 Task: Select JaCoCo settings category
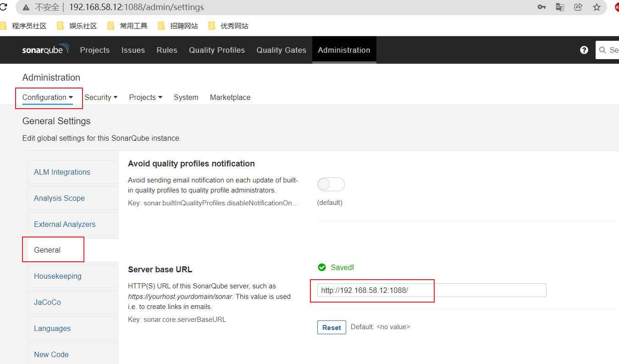[73, 302]
